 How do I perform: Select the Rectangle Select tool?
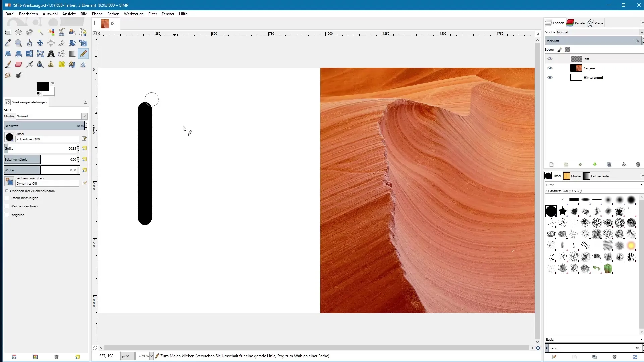click(x=8, y=32)
